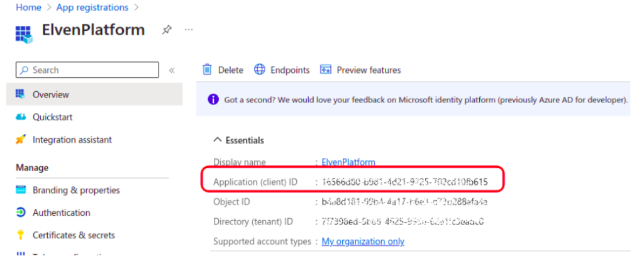Click the feedback info banner

415,99
